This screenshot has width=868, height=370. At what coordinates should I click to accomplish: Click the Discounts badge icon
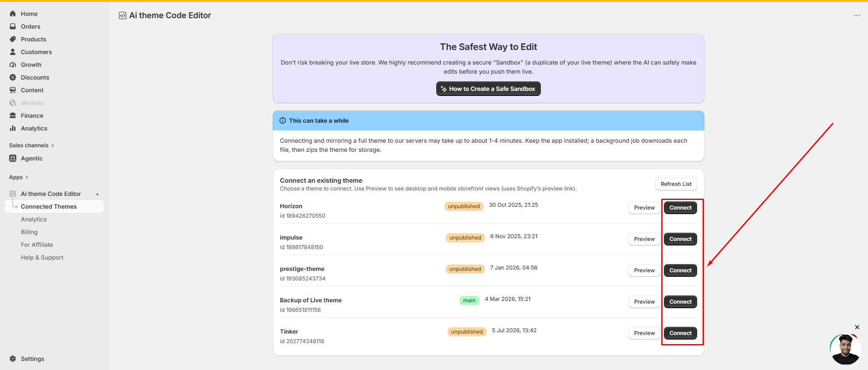[x=13, y=77]
